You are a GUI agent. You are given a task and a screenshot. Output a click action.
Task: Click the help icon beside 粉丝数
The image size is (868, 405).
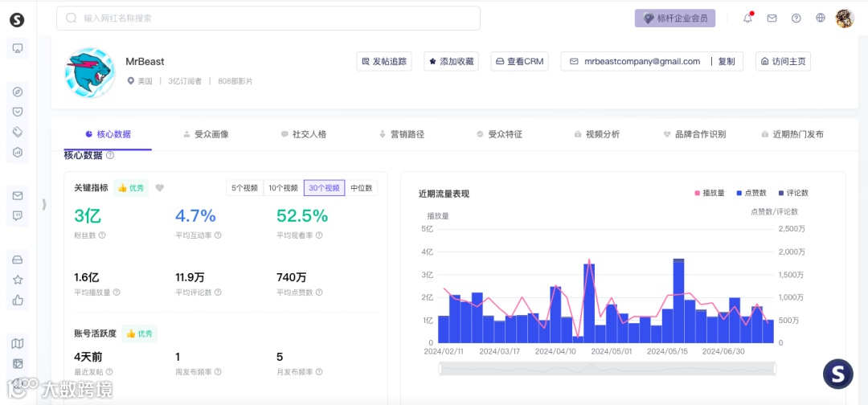[102, 235]
